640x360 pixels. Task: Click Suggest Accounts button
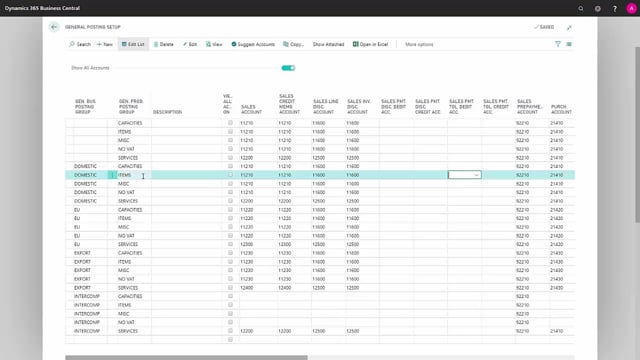(253, 44)
